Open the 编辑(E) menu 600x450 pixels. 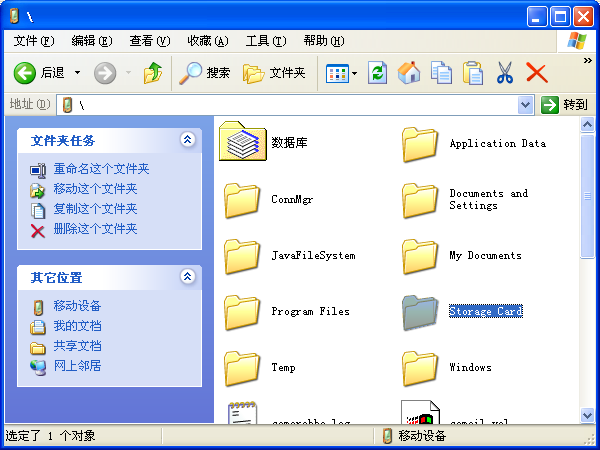[92, 41]
